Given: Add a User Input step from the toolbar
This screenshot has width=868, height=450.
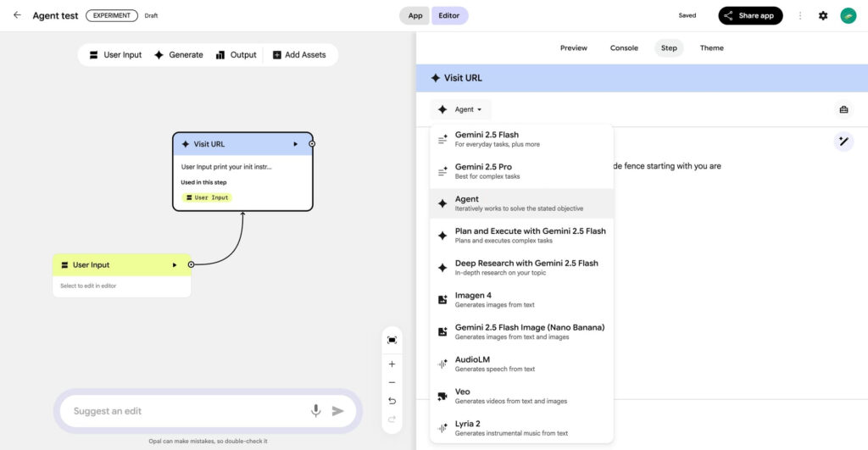Looking at the screenshot, I should pyautogui.click(x=115, y=55).
